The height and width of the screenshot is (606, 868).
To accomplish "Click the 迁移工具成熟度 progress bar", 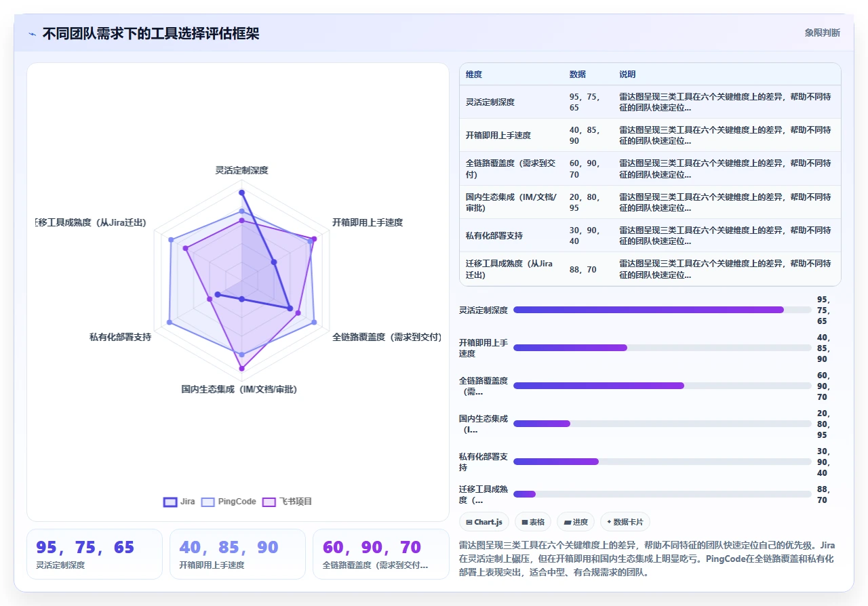I will tap(662, 494).
